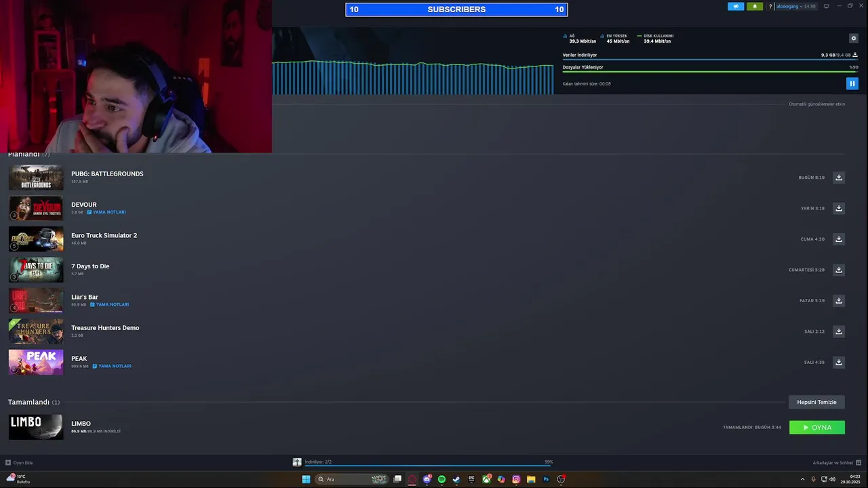Click the Oyun Ekle add game button

pos(19,463)
